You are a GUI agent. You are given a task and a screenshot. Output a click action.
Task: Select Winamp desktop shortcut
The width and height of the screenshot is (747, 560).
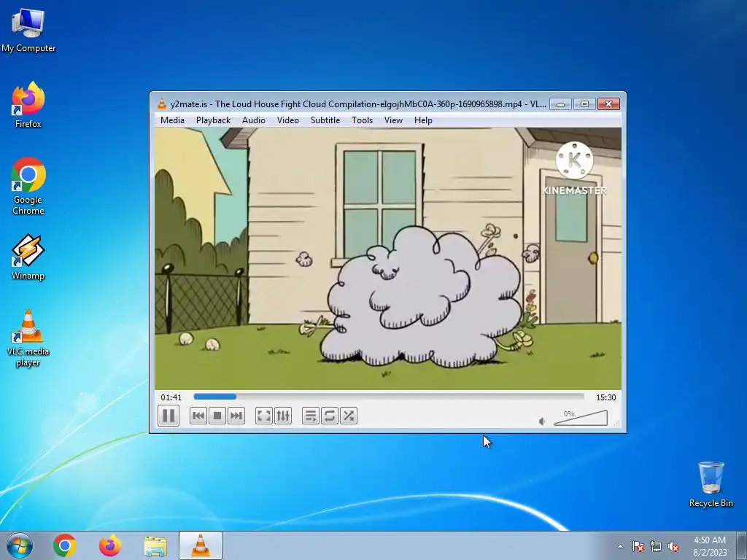[28, 257]
